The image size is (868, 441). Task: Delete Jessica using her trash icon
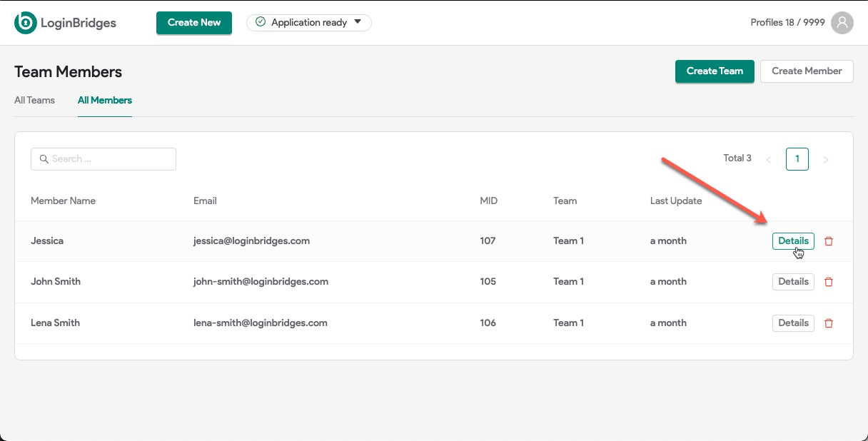(x=829, y=241)
